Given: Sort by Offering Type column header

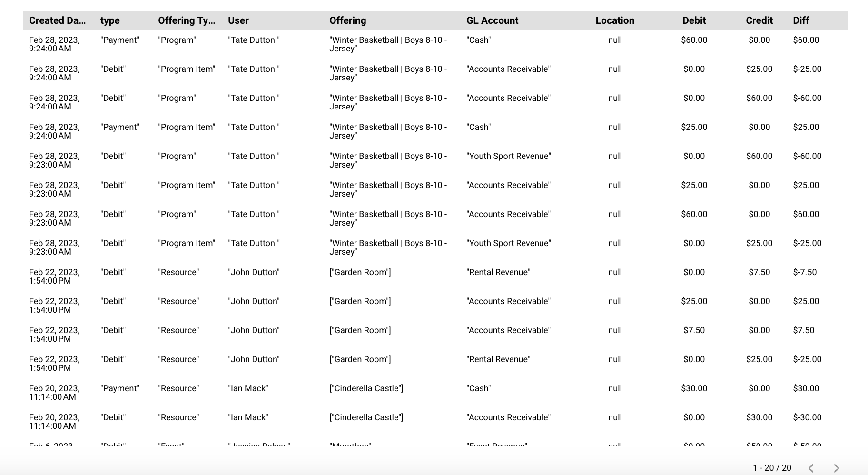Looking at the screenshot, I should click(187, 20).
